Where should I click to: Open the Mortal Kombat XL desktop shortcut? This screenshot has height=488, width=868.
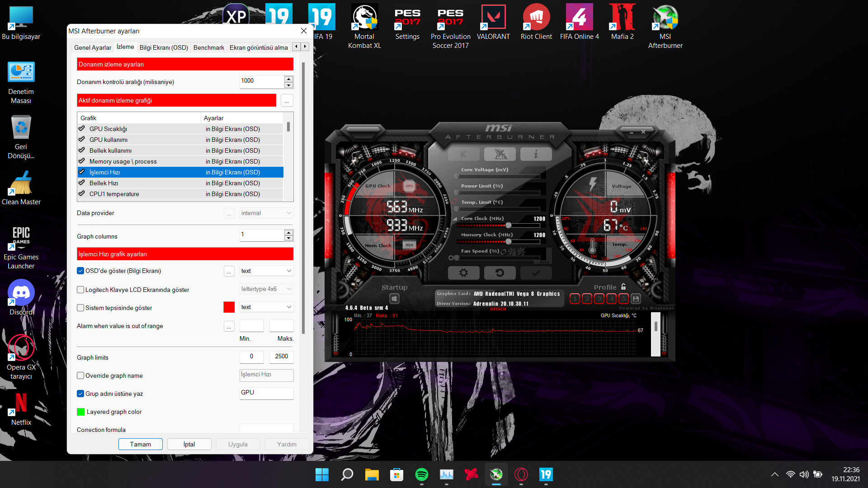(x=364, y=26)
